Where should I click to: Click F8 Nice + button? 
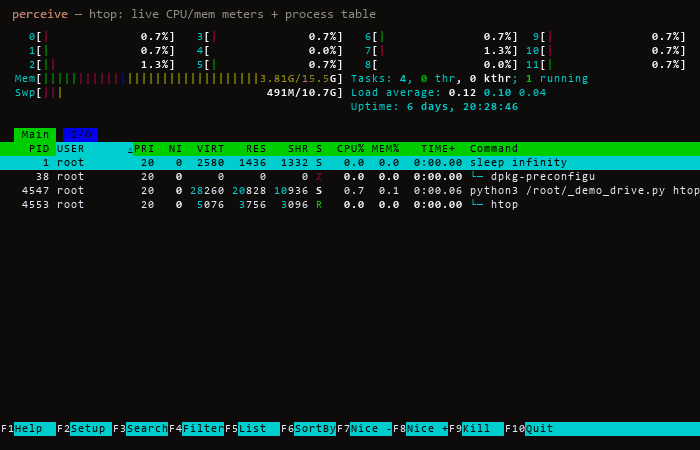421,429
